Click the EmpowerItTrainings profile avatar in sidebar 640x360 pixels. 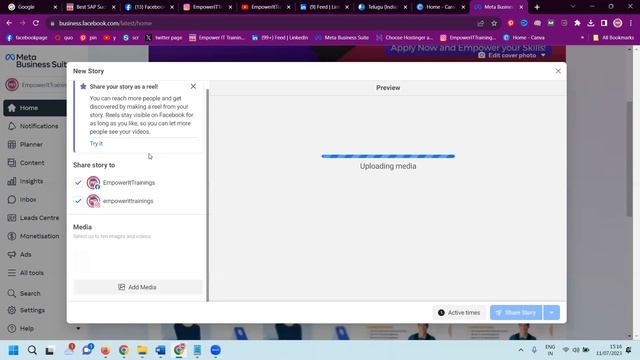coord(12,85)
